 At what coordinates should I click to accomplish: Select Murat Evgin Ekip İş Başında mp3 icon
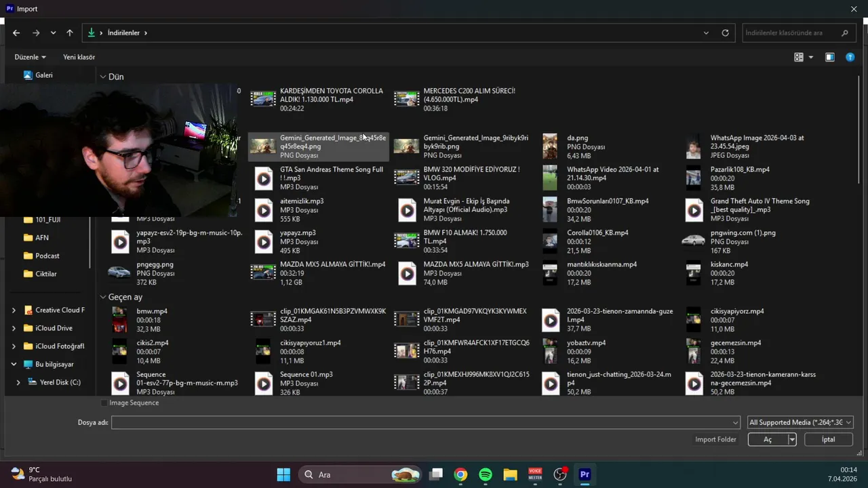(406, 210)
